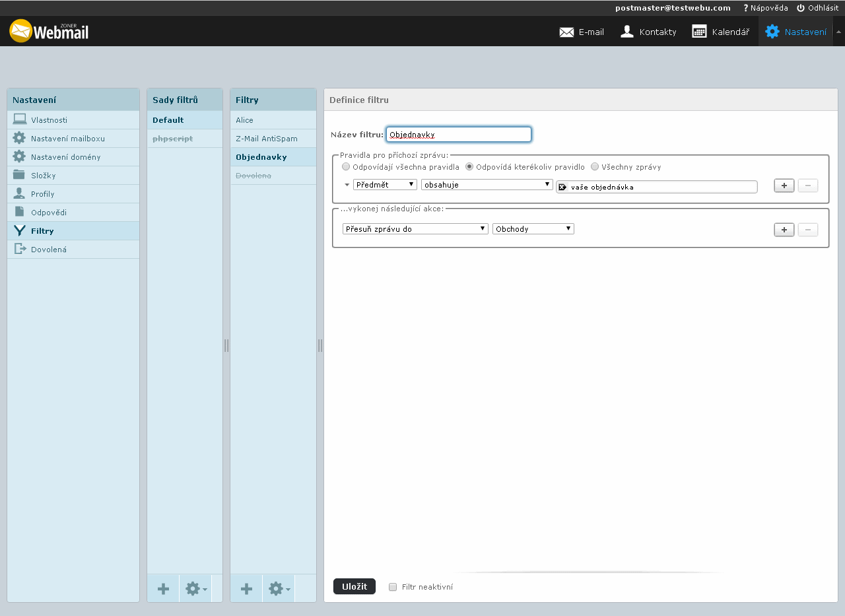
Task: Add a new filter with plus icon
Action: [x=246, y=589]
